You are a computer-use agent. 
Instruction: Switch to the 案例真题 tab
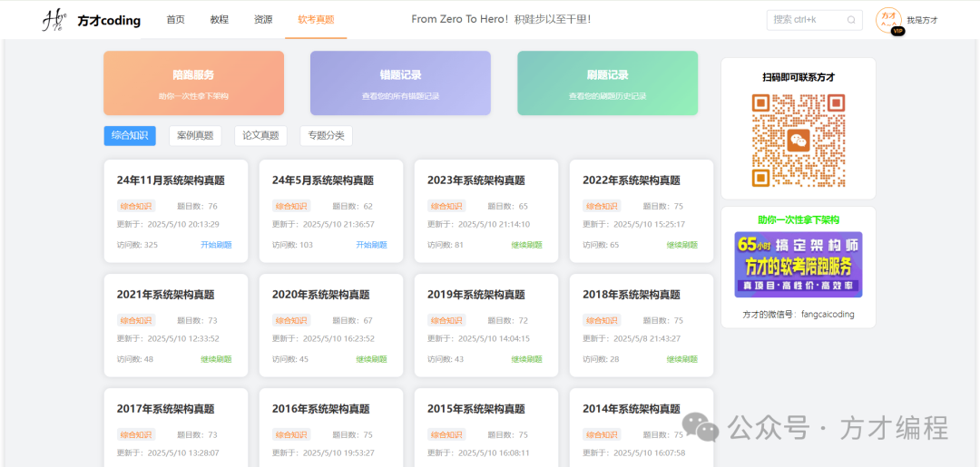195,135
